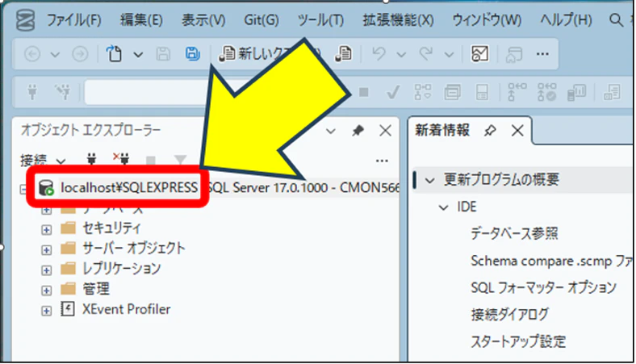Click the Redo arrow icon
This screenshot has height=364, width=636.
[426, 53]
